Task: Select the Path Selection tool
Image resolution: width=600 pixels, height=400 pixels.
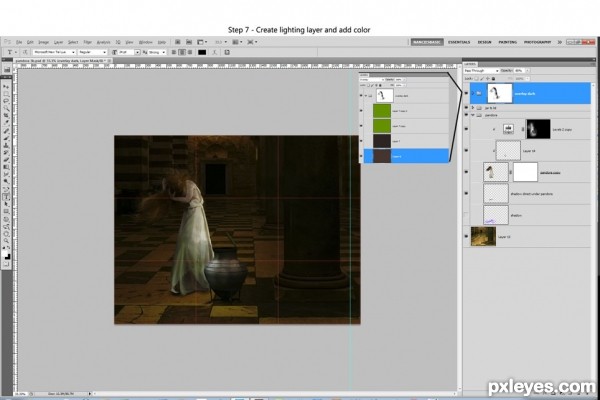Action: 7,204
